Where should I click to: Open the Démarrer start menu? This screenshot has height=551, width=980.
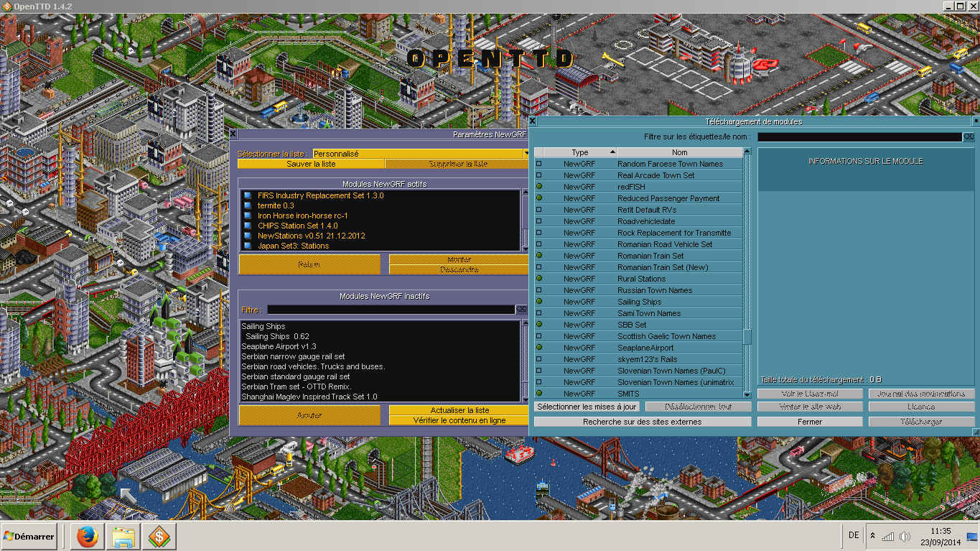[x=29, y=537]
